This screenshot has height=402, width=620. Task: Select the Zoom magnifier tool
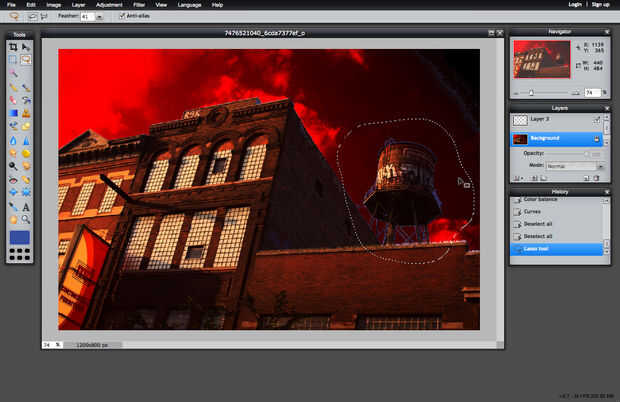tap(26, 219)
